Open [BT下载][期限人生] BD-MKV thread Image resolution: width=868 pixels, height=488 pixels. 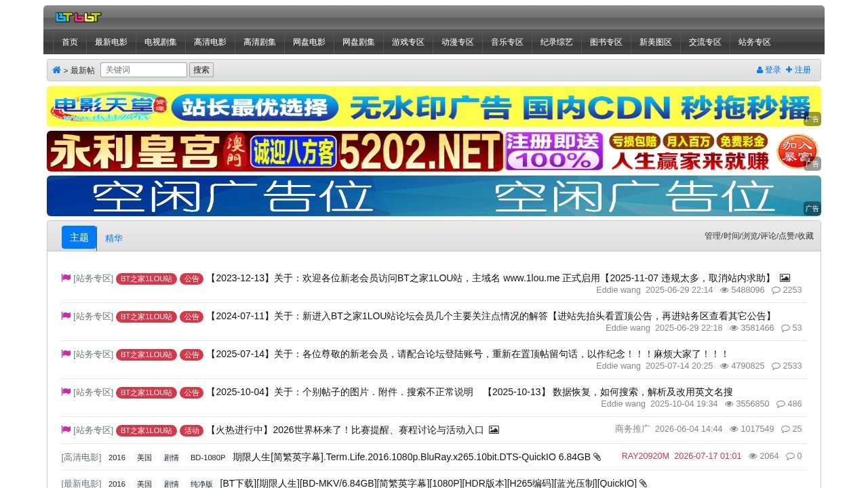point(429,483)
